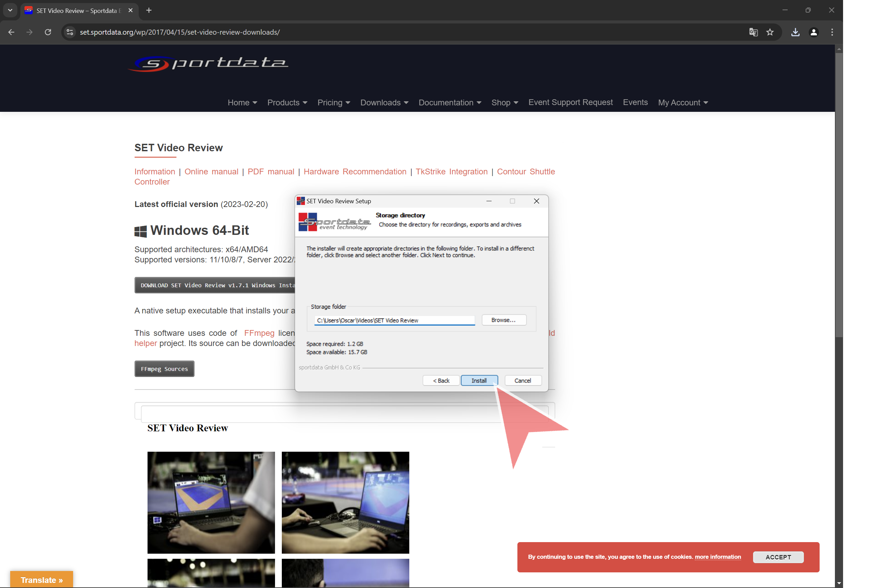
Task: Click Install in setup dialog
Action: (x=479, y=380)
